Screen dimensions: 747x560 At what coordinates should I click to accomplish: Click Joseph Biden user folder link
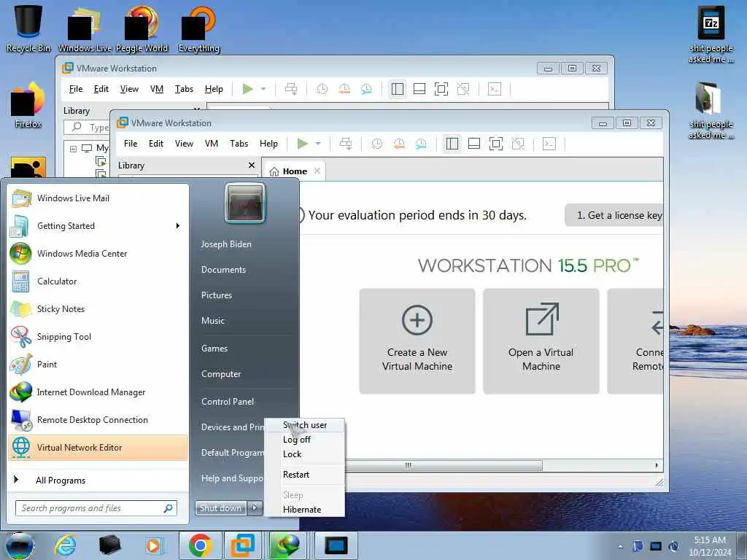click(226, 244)
